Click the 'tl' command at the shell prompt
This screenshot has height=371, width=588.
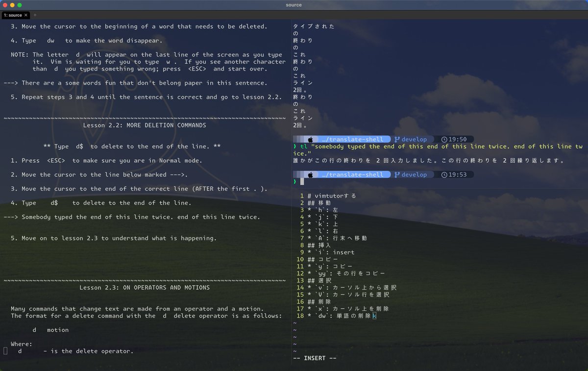pyautogui.click(x=304, y=147)
